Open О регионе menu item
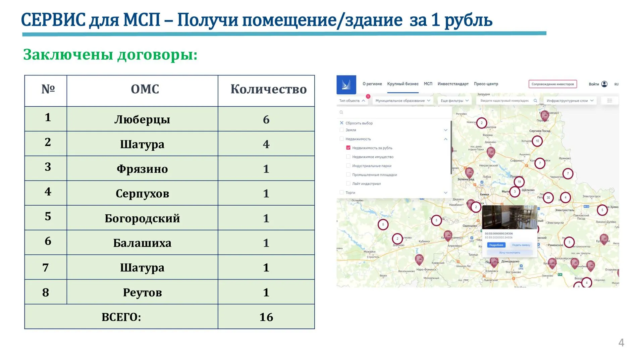 (372, 84)
